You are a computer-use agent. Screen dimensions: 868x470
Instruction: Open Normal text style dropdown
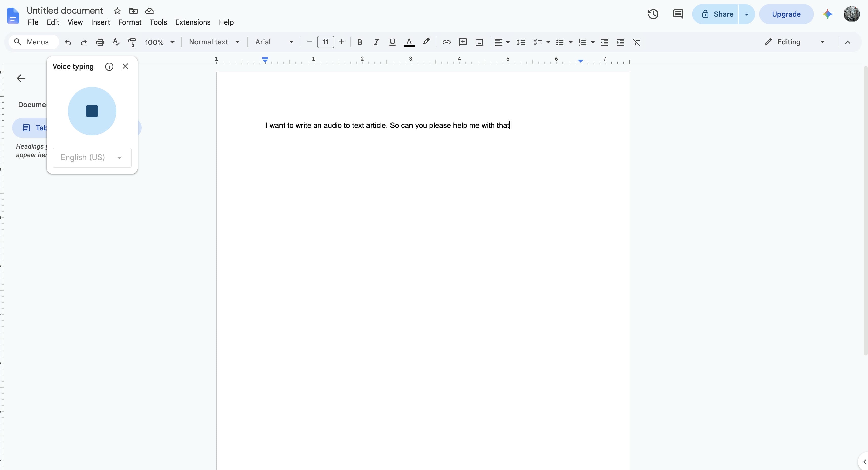point(214,42)
